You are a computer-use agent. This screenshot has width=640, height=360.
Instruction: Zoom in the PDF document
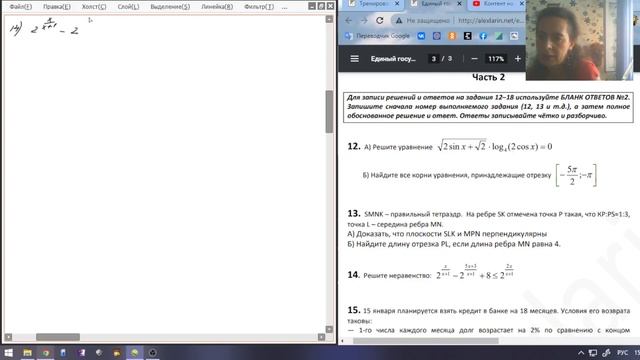518,59
